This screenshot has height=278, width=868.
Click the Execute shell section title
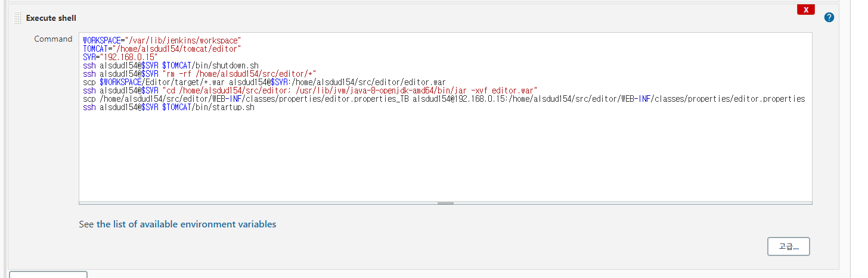51,18
